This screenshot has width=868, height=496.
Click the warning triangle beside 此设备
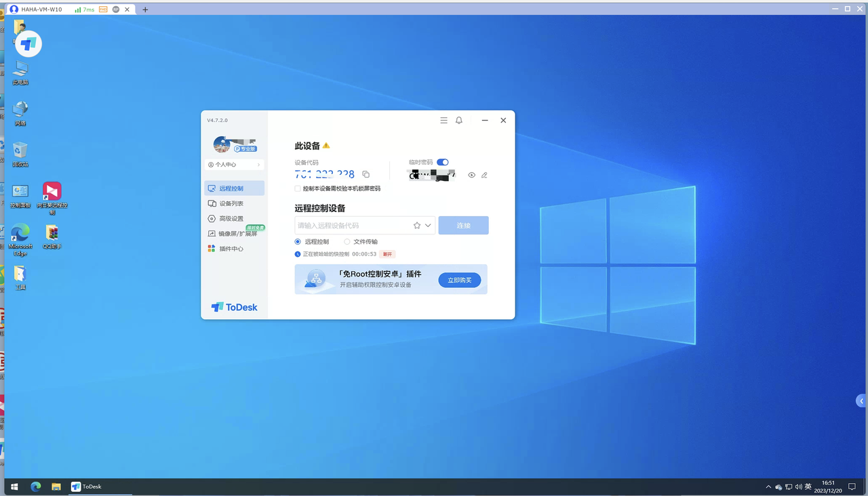point(326,146)
